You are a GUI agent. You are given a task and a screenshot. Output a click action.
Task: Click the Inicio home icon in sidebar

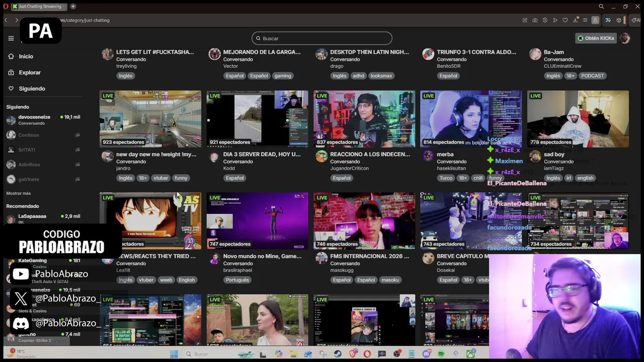pos(11,56)
